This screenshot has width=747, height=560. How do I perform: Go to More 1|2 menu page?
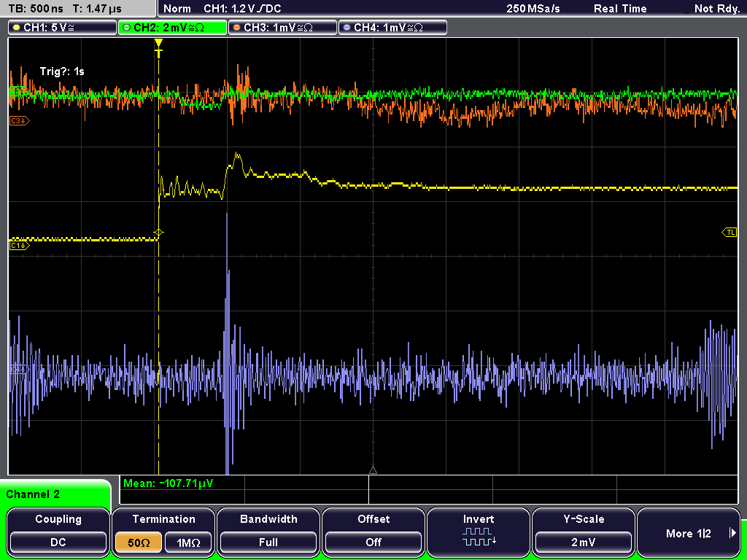click(x=689, y=533)
